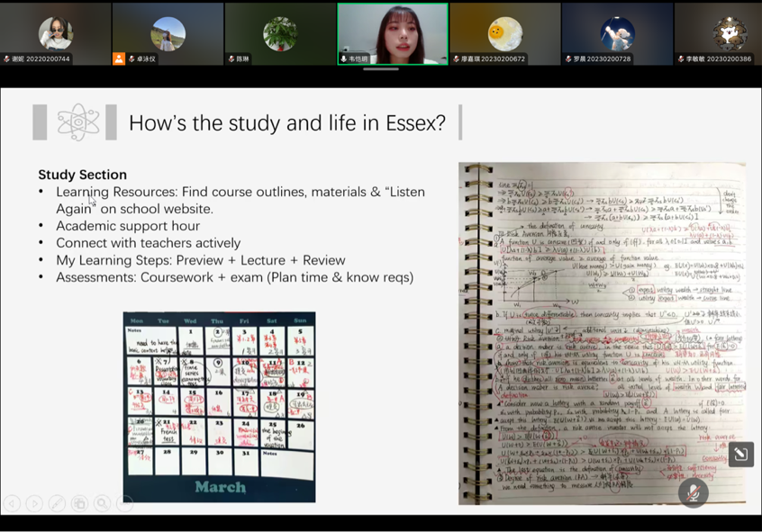Advance to next slide with forward arrow
This screenshot has height=532, width=762.
[34, 504]
